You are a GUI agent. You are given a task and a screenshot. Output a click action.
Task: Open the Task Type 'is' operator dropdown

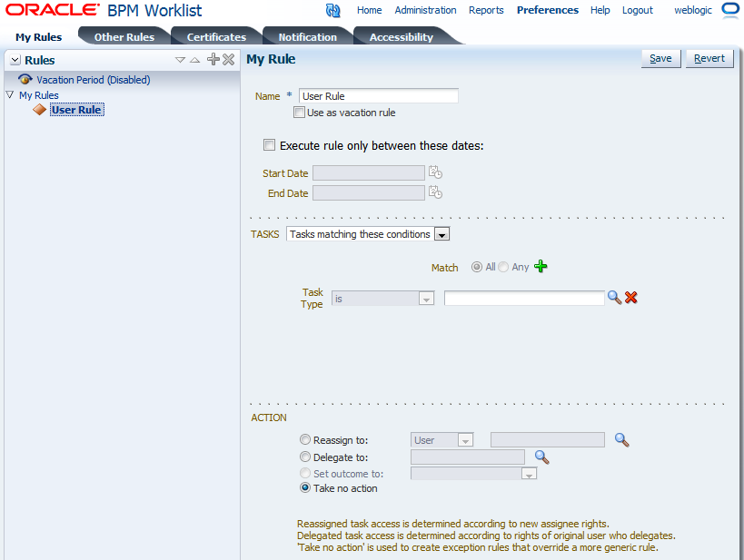[426, 299]
